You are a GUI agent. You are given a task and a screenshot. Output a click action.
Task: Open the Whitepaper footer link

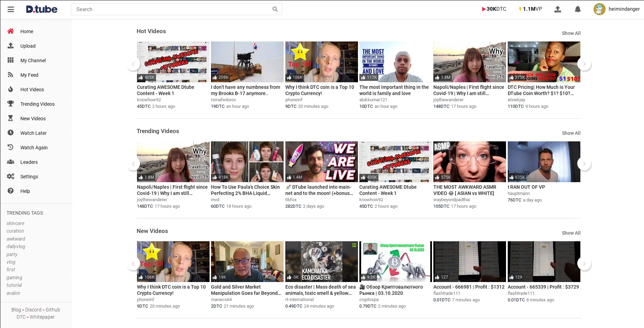(x=42, y=317)
